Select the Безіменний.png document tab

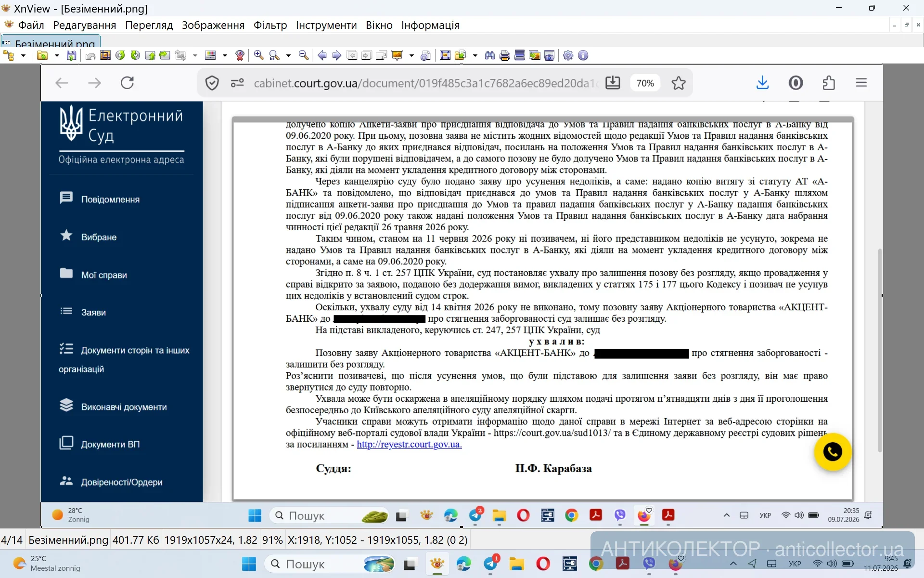51,41
